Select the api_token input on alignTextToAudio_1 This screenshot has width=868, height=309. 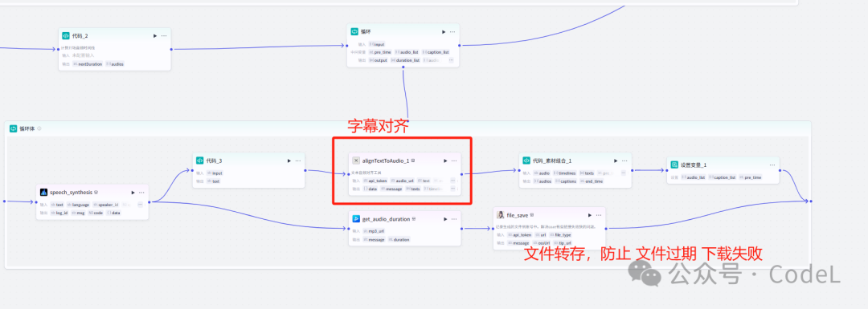375,181
